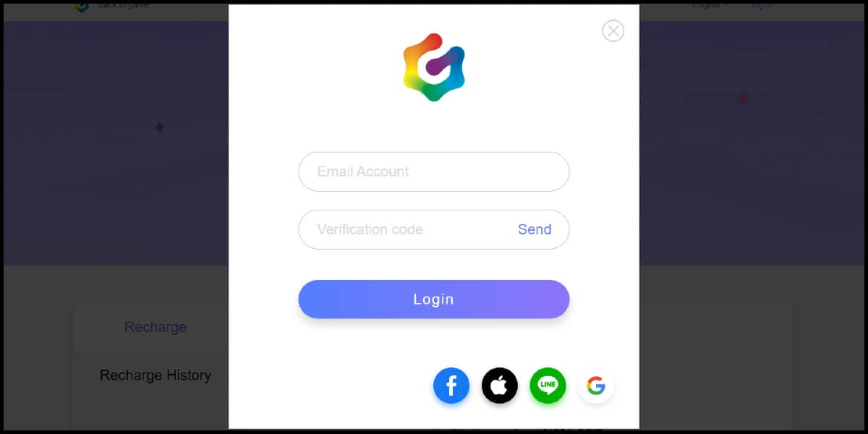
Task: Focus the Email Account field
Action: (x=434, y=171)
